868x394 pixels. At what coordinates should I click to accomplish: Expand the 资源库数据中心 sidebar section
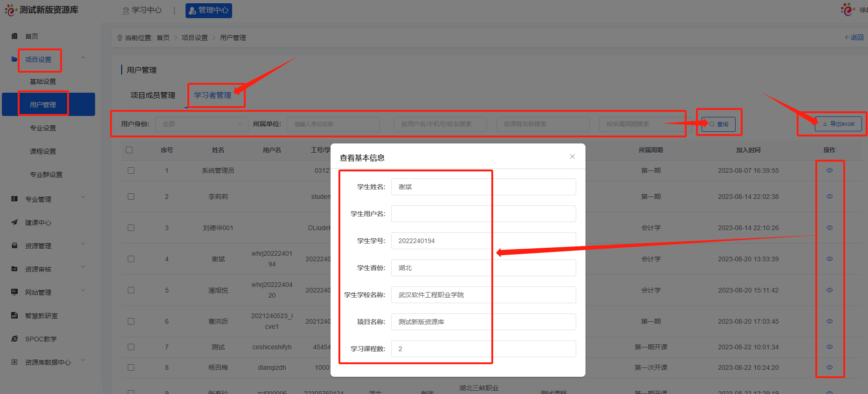click(x=83, y=360)
